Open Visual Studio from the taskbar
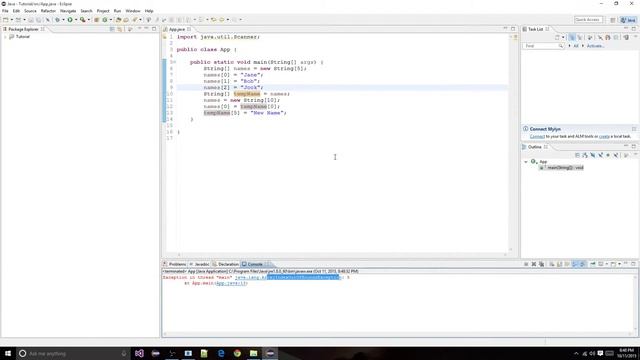Screen dimensions: 640x360 pos(139,353)
